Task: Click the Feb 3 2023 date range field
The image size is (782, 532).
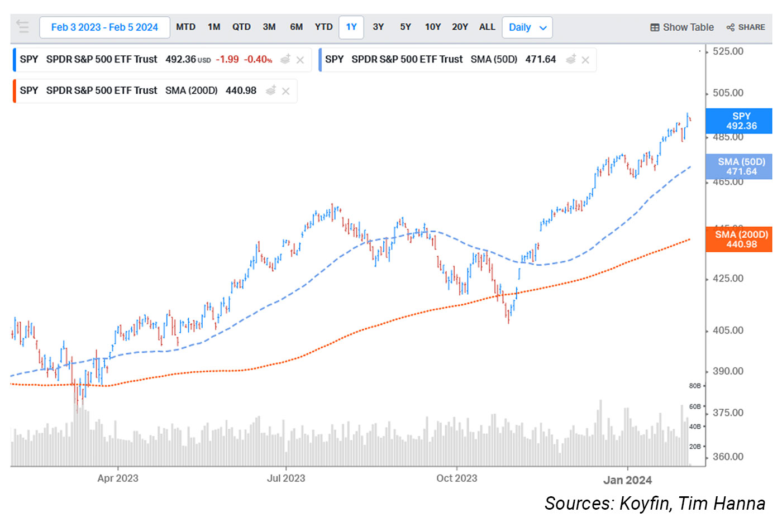Action: point(104,27)
